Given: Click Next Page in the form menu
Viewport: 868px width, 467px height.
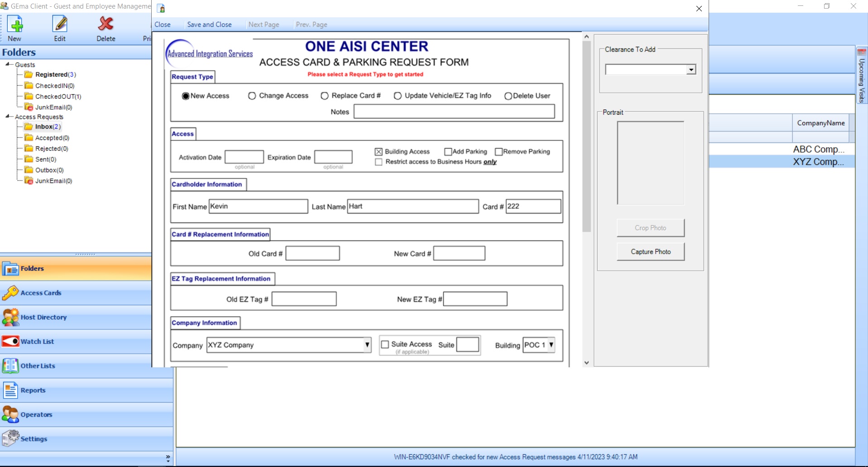Looking at the screenshot, I should [264, 24].
